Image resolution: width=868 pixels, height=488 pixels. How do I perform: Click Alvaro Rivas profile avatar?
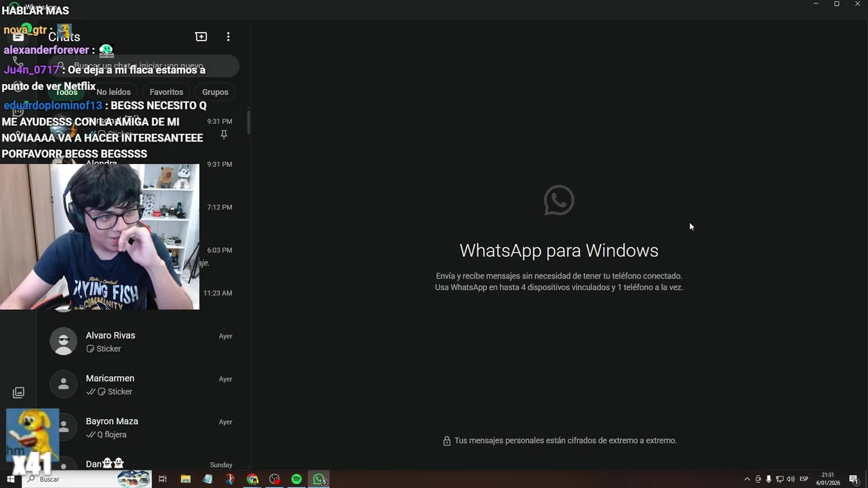click(x=64, y=342)
